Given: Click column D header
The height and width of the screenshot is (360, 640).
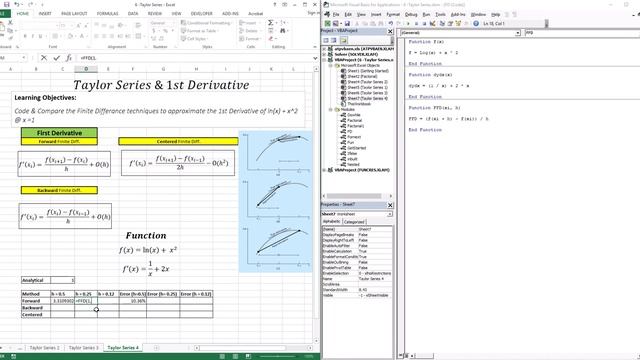Looking at the screenshot, I should coord(86,69).
